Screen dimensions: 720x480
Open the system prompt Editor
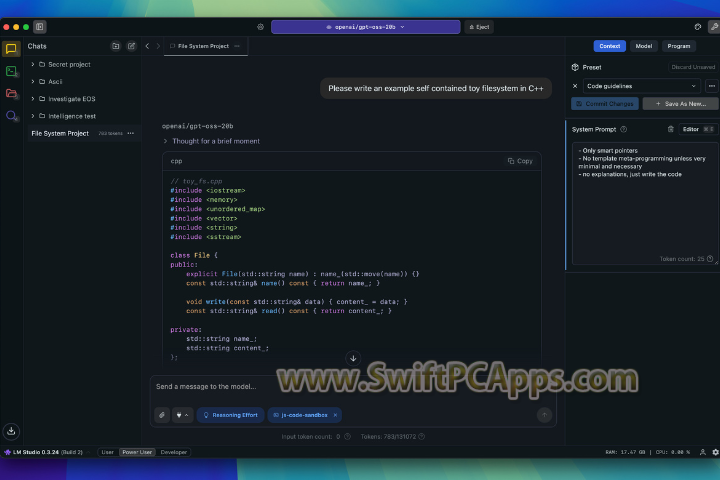(698, 129)
